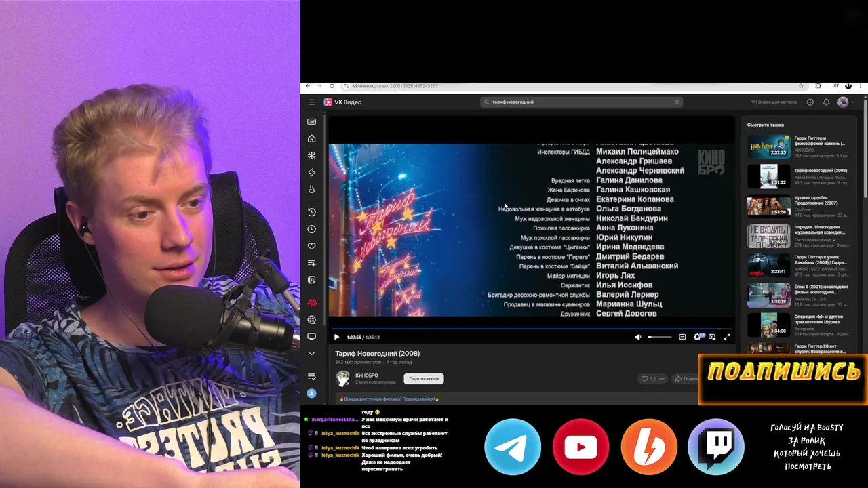This screenshot has width=868, height=488.
Task: Open the browser extensions puzzle icon
Action: coord(818,86)
